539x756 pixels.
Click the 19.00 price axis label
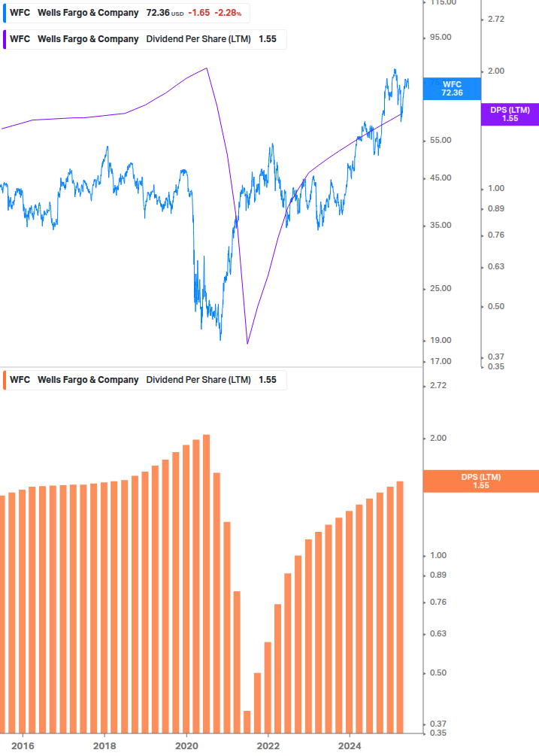(441, 341)
